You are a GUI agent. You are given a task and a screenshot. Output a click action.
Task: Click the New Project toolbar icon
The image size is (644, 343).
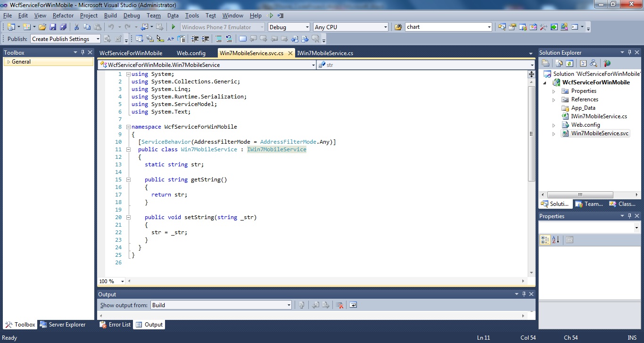[11, 27]
